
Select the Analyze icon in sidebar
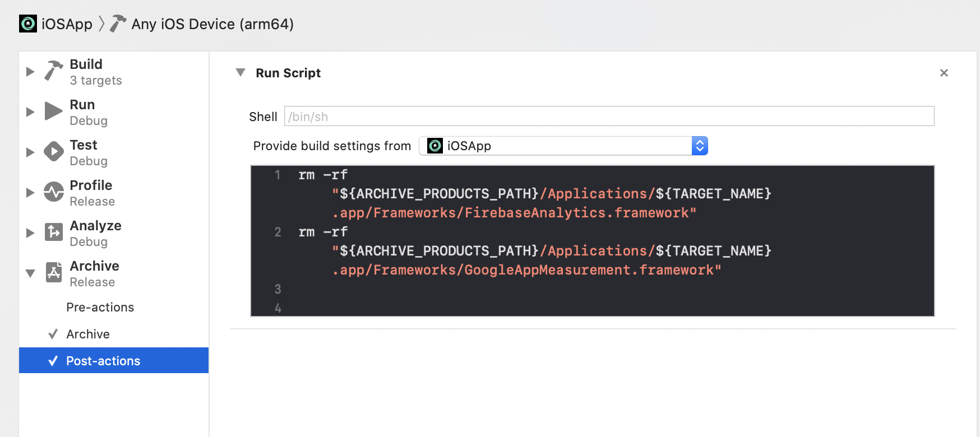(x=54, y=232)
